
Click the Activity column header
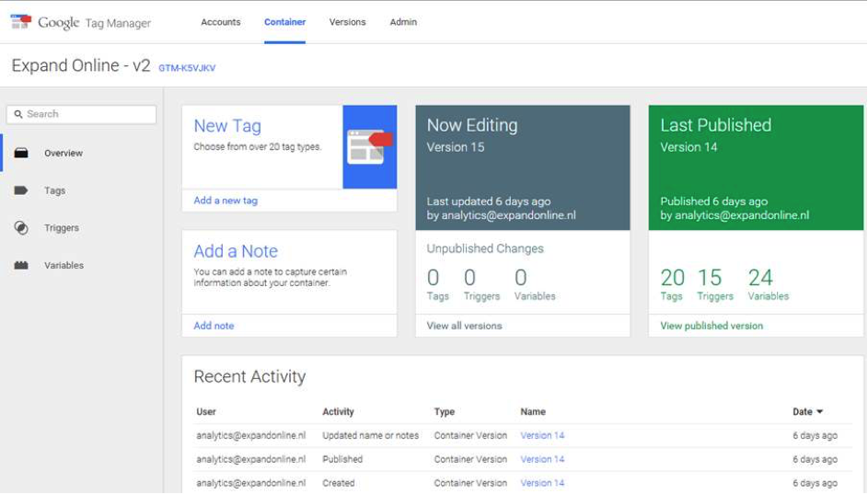[x=338, y=411]
